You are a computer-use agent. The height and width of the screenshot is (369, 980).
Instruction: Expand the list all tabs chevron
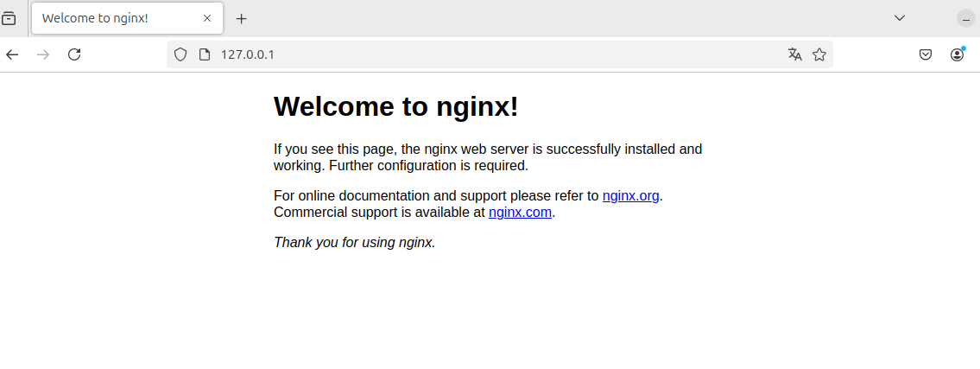tap(900, 18)
